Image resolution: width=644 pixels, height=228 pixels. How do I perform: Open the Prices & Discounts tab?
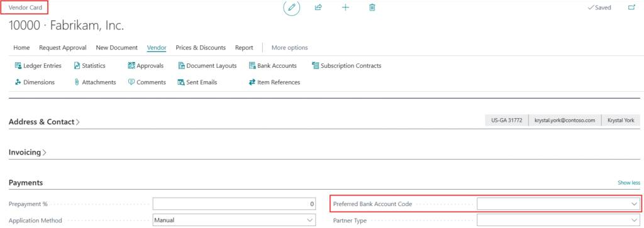201,48
